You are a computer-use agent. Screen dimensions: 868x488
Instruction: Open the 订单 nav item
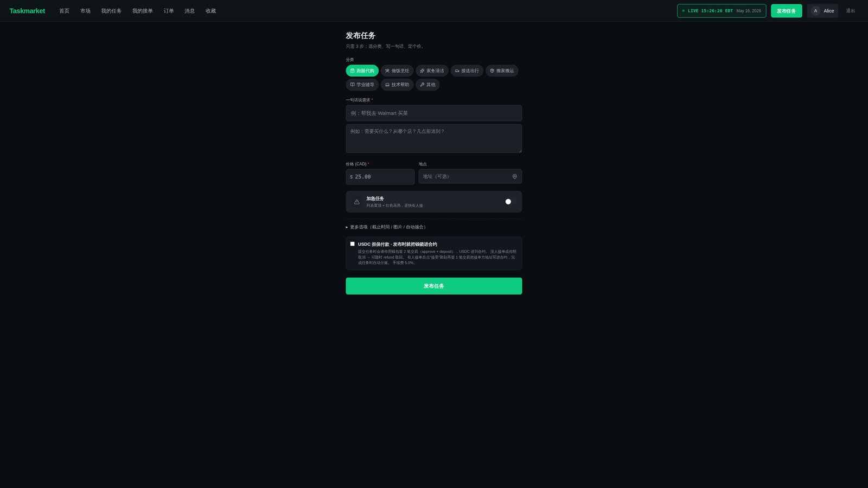pyautogui.click(x=169, y=11)
